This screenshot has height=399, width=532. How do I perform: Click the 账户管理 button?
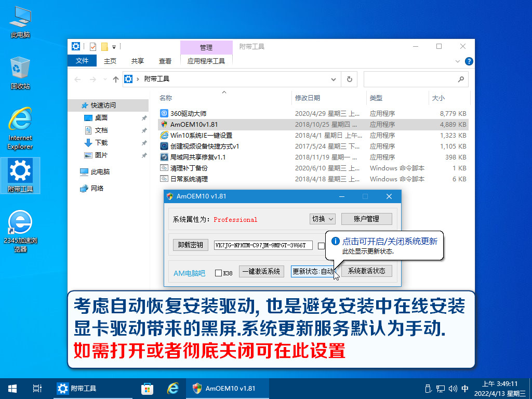click(x=366, y=219)
